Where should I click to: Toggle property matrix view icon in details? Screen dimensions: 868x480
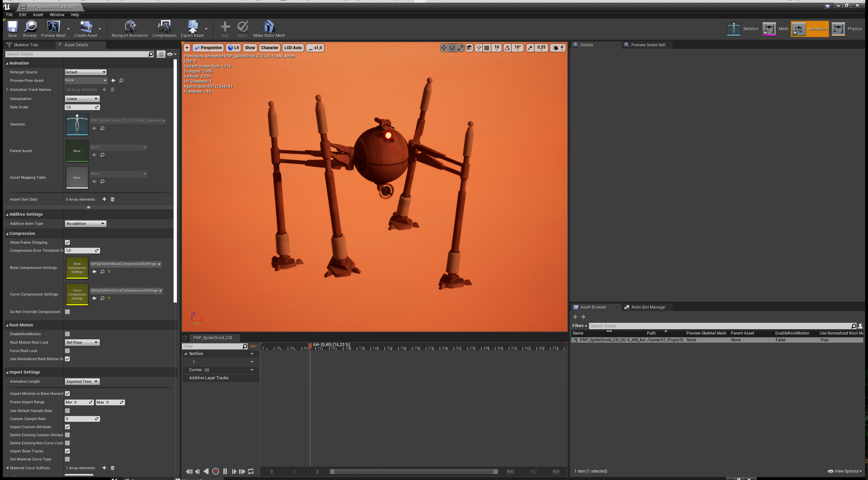pos(161,54)
